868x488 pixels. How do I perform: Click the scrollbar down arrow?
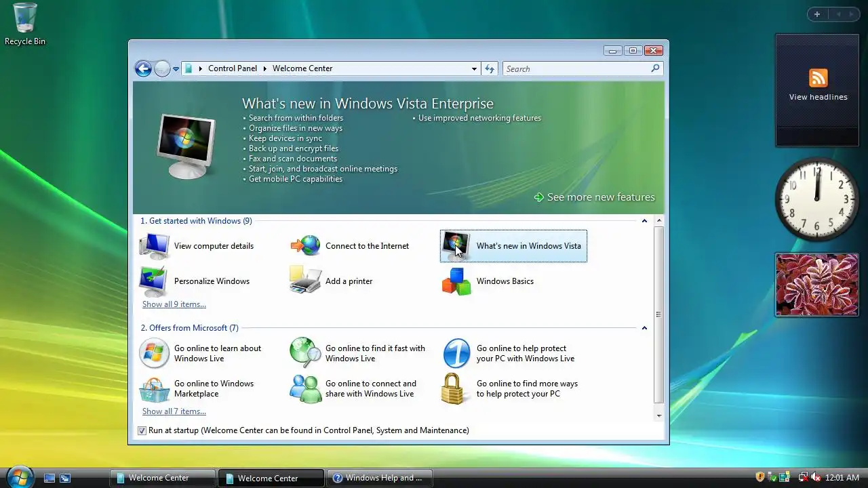click(658, 415)
